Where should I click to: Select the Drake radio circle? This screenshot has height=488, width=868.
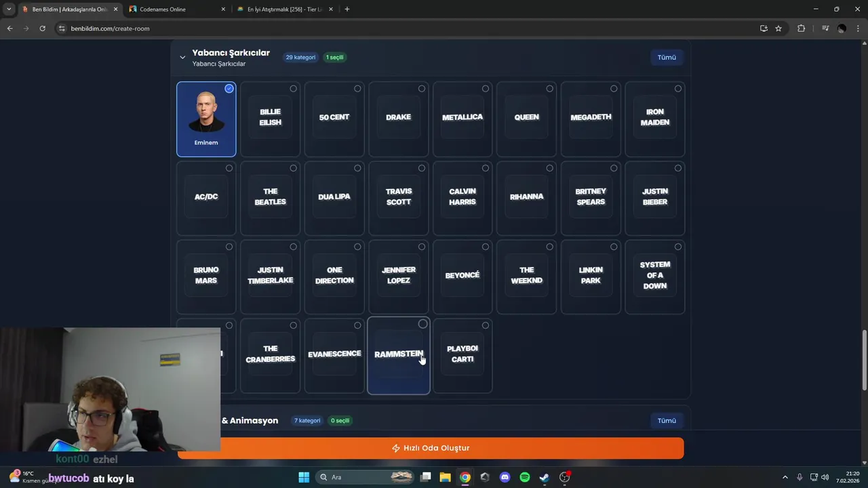[422, 89]
